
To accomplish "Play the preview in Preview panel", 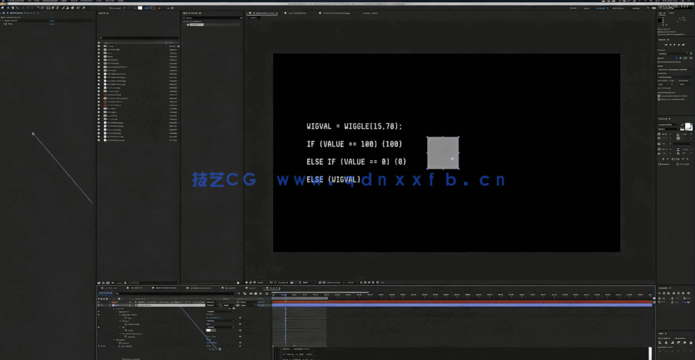I will pos(674,45).
